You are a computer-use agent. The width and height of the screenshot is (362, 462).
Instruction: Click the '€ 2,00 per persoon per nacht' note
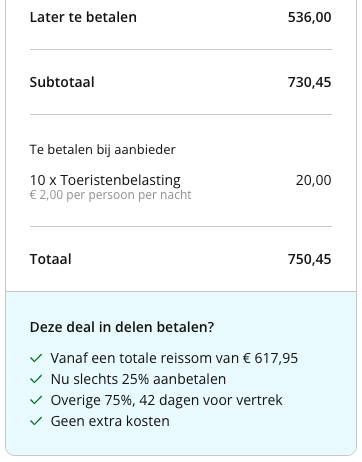click(x=110, y=195)
